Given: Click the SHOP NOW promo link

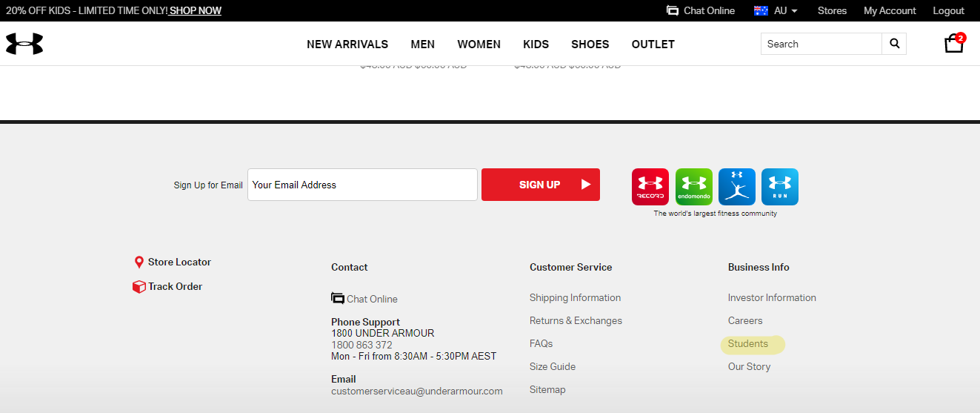Looking at the screenshot, I should [x=196, y=10].
